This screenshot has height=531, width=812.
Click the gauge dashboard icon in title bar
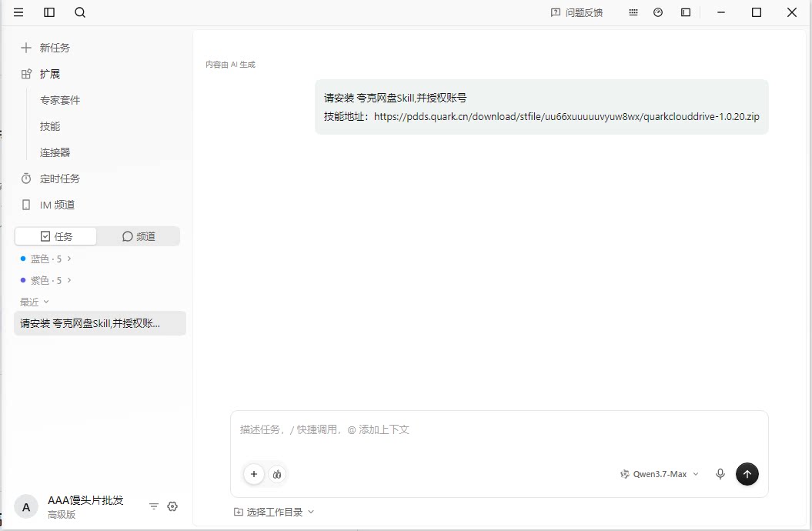coord(657,12)
